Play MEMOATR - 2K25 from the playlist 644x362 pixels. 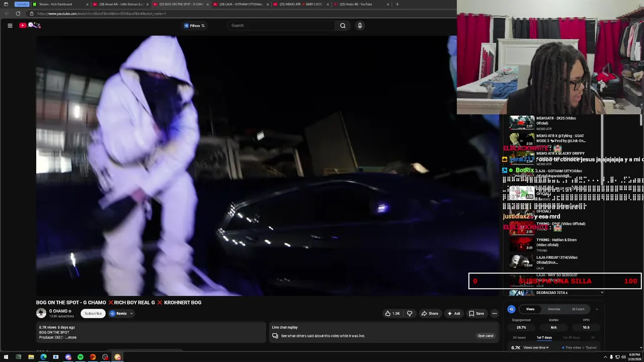click(x=553, y=123)
